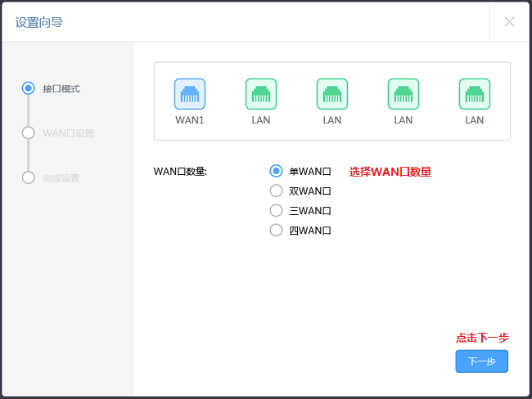Click the 完成设置 step circle indicator

click(28, 177)
